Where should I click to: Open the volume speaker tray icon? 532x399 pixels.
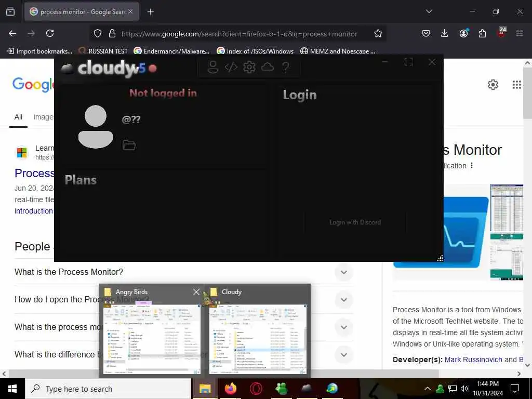[x=464, y=389]
